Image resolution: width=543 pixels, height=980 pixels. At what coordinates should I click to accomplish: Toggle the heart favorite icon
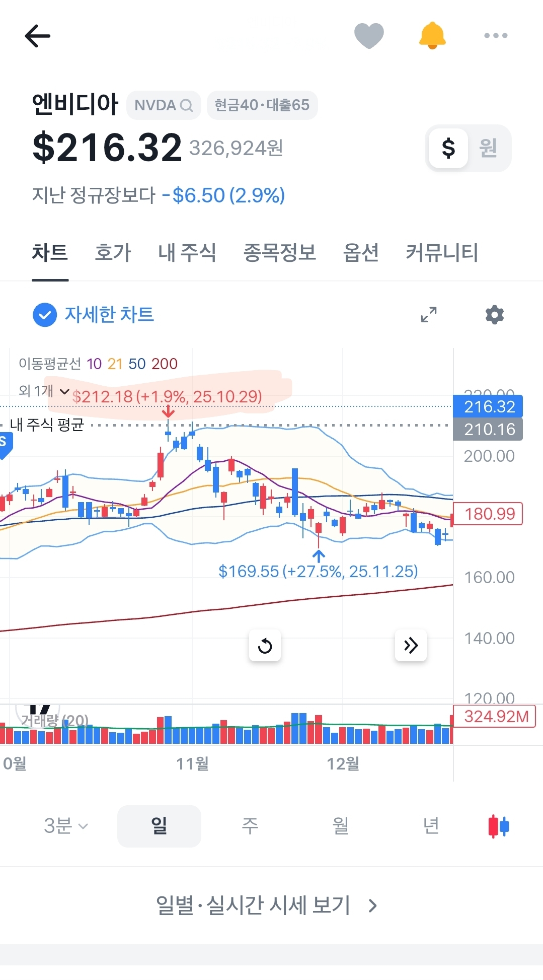tap(369, 36)
